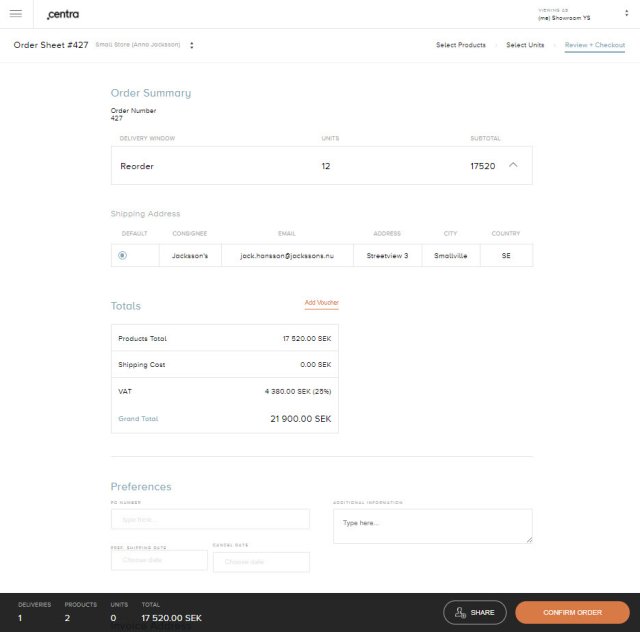The height and width of the screenshot is (632, 640).
Task: Open Review + Checkout step
Action: coord(594,45)
